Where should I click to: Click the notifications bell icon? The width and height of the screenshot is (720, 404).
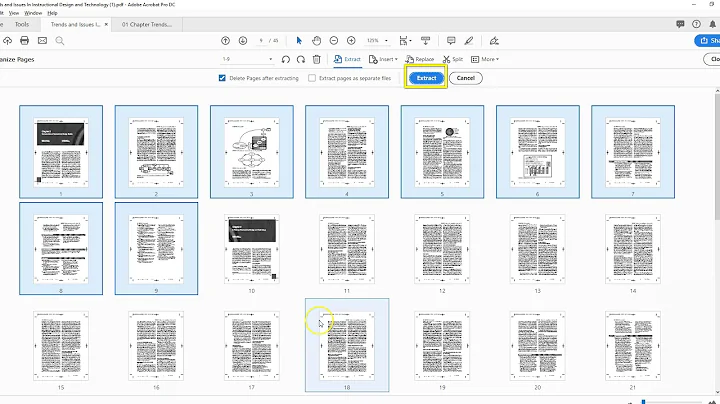712,24
